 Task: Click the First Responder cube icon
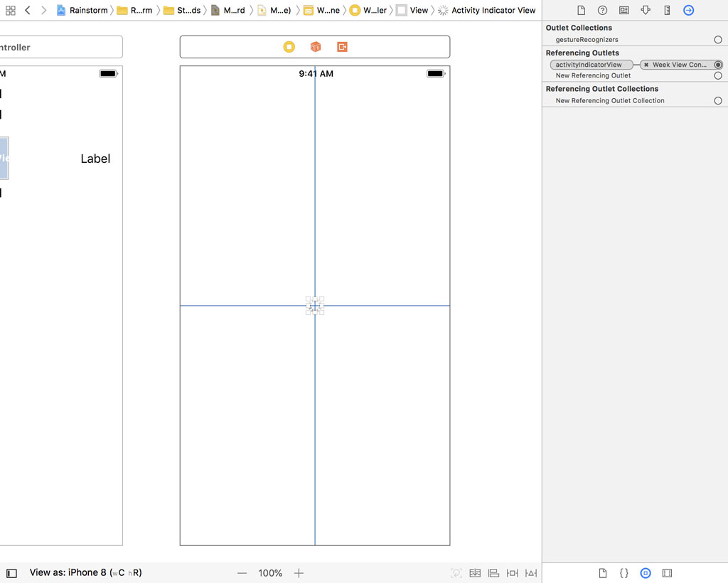(x=315, y=46)
